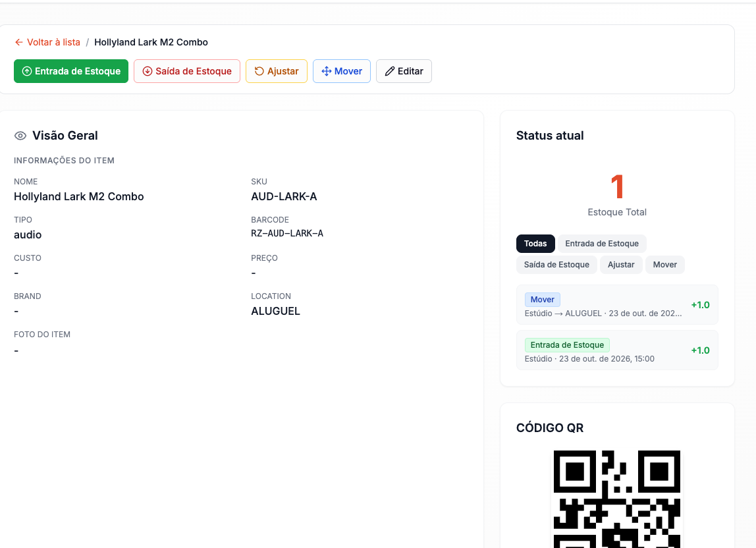Click the location value ALUGUEL
756x548 pixels.
pyautogui.click(x=275, y=312)
